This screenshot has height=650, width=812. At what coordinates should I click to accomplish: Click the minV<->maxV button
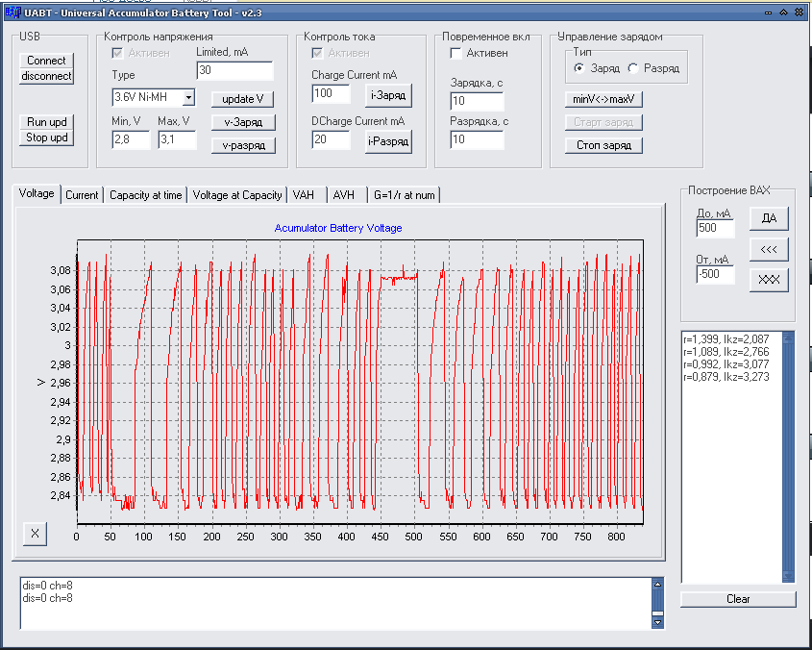603,99
